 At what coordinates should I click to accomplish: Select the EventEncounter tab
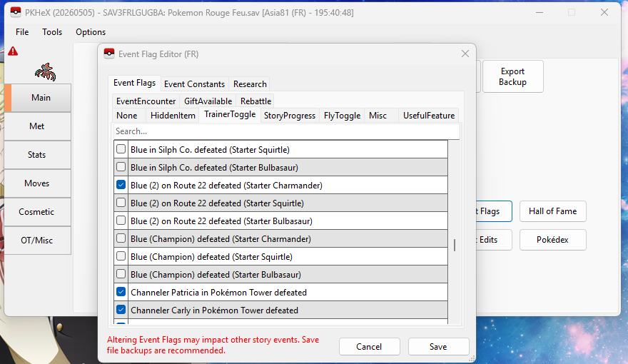tap(146, 101)
